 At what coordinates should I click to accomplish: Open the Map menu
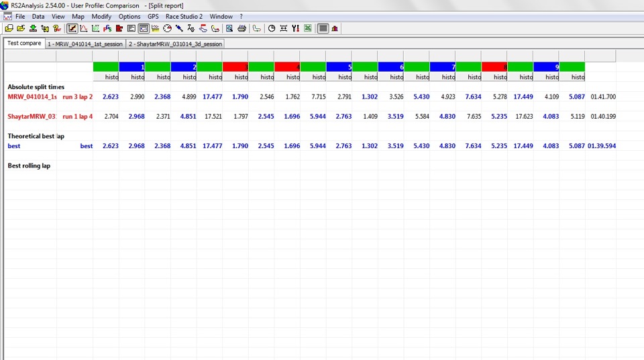78,16
